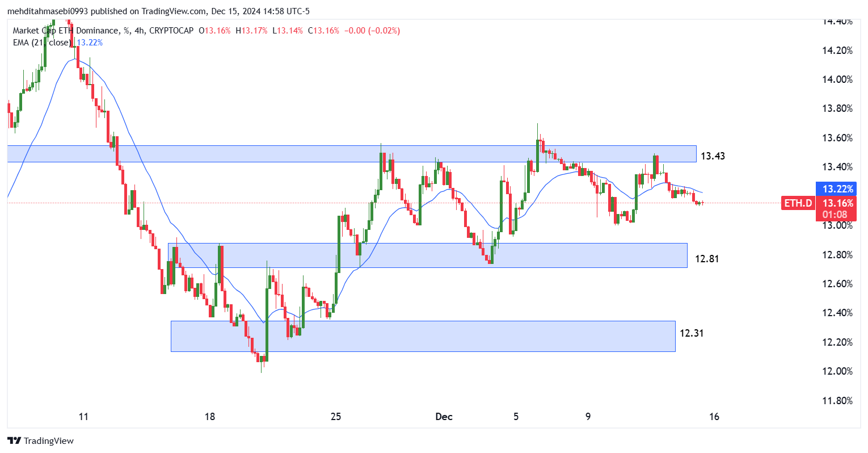Screen dimensions: 868x453
Task: Click the 12.20% price axis label
Action: pos(837,342)
